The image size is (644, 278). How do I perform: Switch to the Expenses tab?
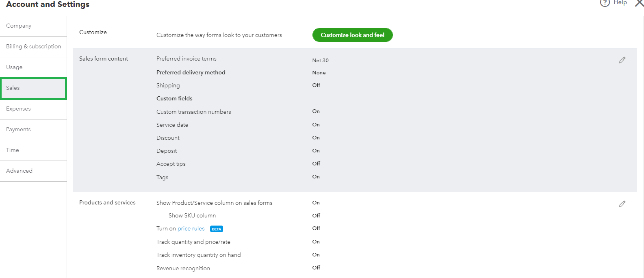click(x=18, y=109)
